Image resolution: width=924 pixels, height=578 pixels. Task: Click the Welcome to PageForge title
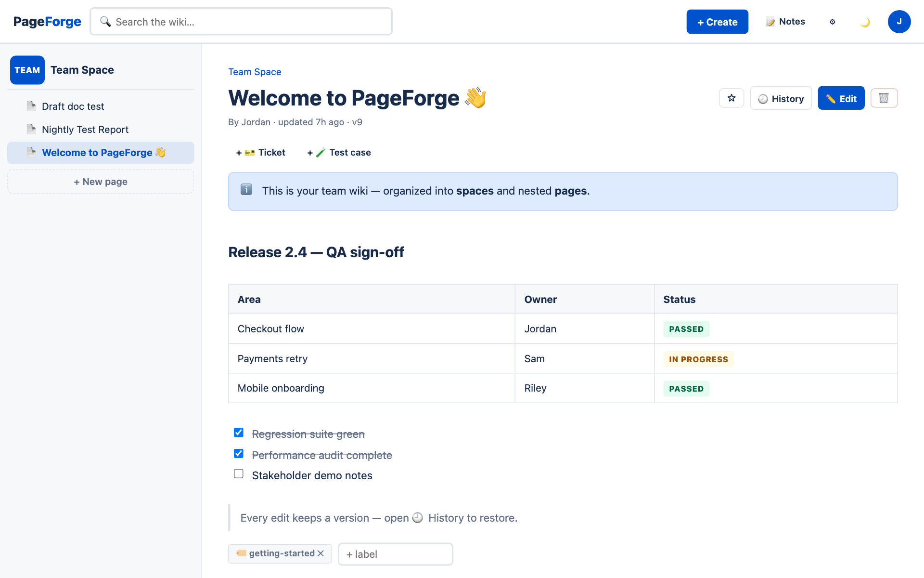[358, 98]
